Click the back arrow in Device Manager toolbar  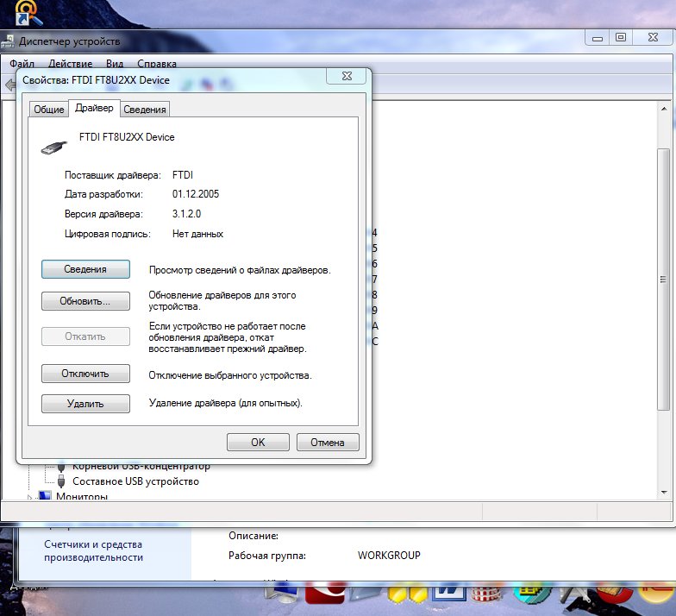10,85
